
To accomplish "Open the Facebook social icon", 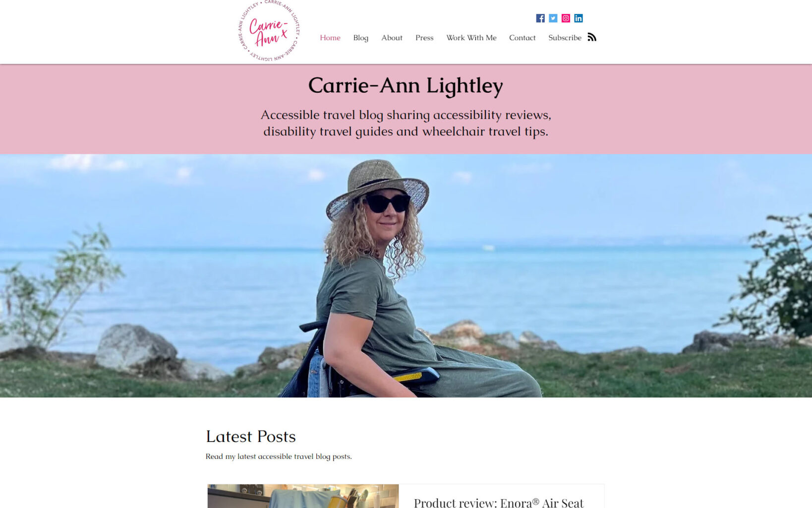I will 540,18.
